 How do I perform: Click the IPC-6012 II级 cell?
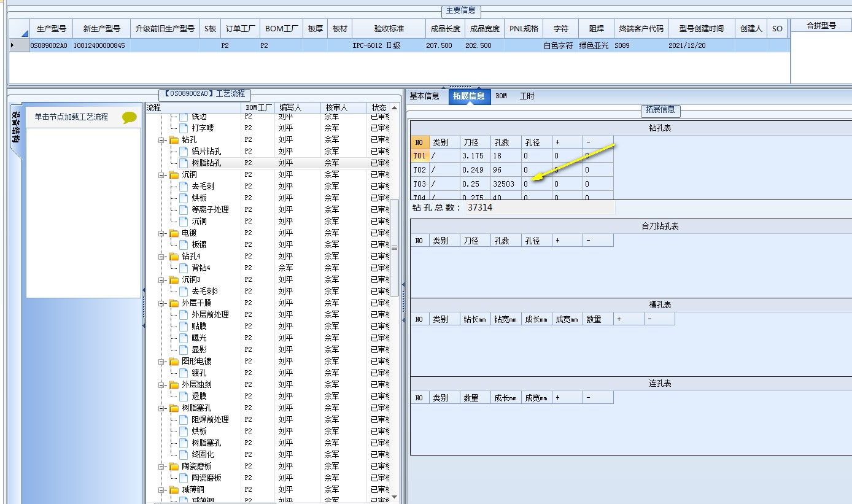[388, 45]
